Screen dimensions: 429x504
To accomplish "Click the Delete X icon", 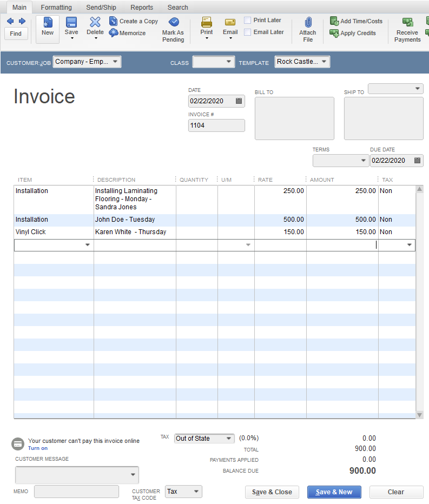I will (95, 22).
